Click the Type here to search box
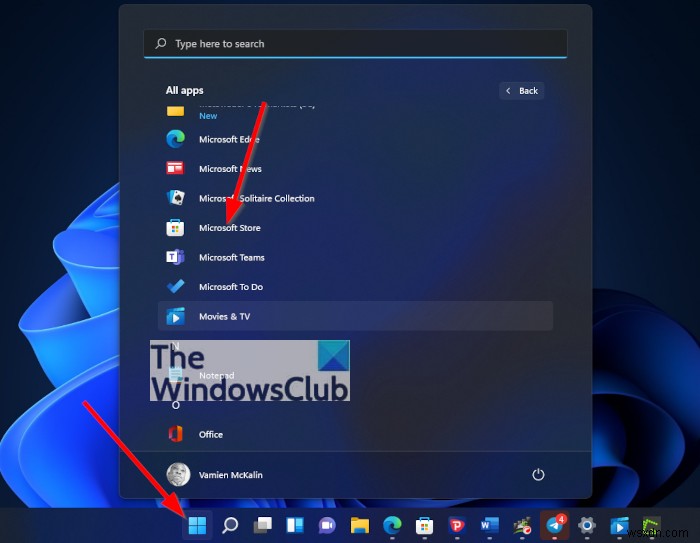Viewport: 700px width, 543px height. [x=355, y=44]
